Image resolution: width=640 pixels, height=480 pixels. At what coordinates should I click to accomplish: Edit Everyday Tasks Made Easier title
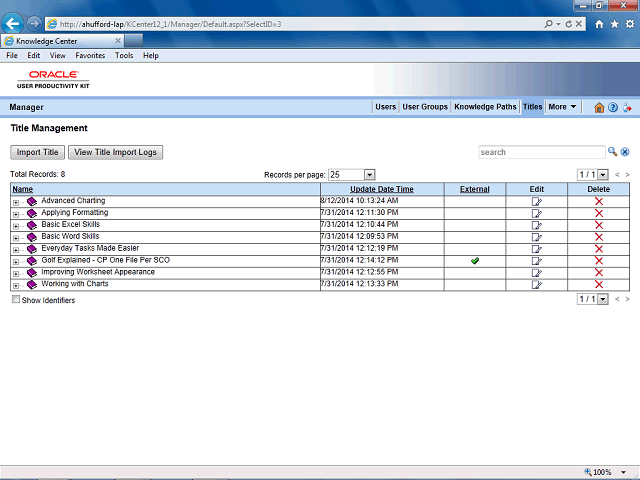coord(536,249)
